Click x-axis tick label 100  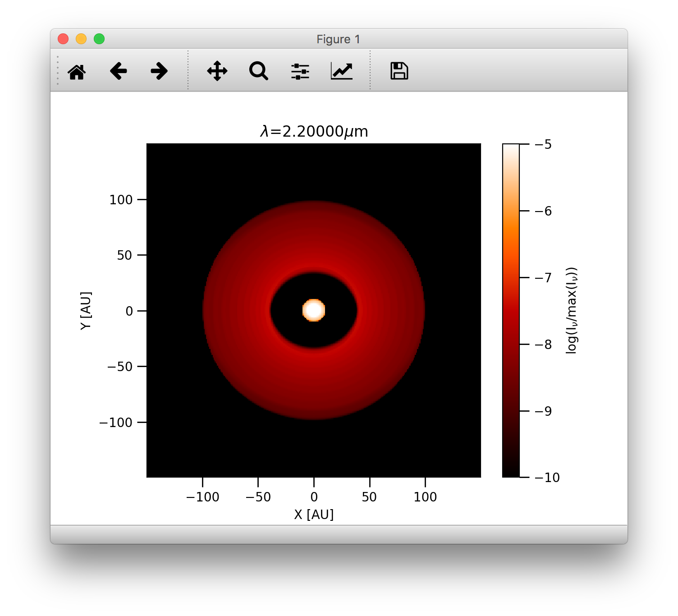425,497
